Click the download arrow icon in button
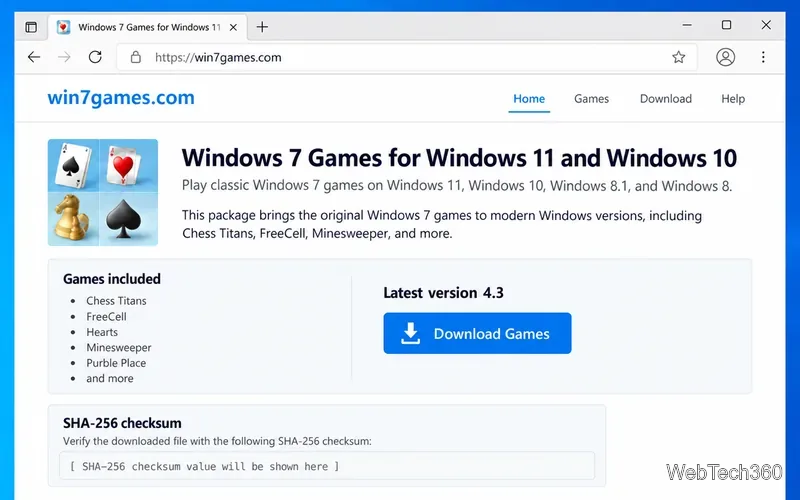This screenshot has width=800, height=500. 410,333
